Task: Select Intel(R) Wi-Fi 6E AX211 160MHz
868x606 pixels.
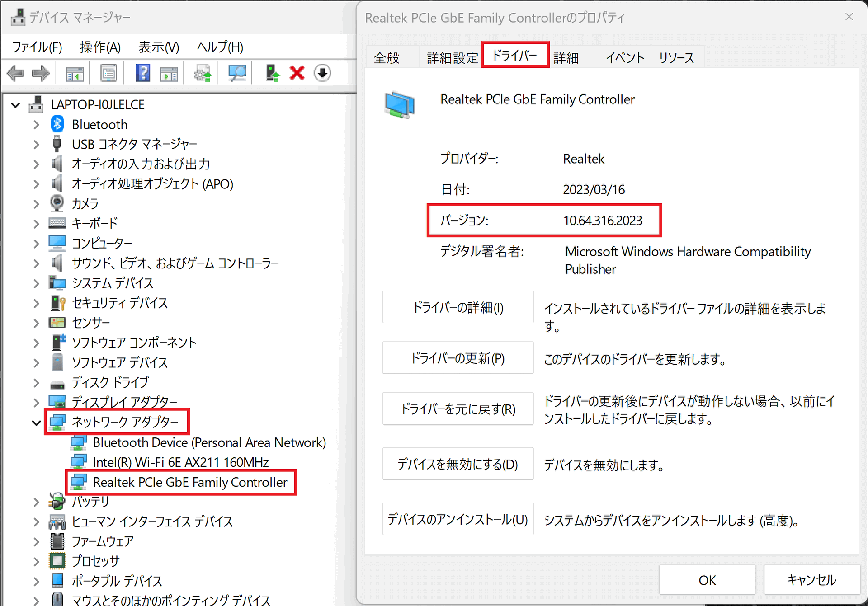Action: pos(181,462)
